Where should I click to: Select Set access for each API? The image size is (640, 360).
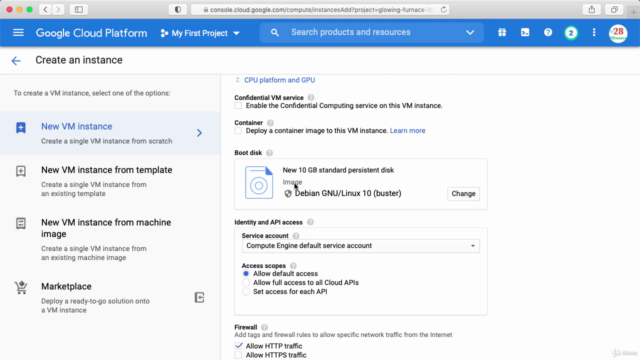[x=246, y=291]
